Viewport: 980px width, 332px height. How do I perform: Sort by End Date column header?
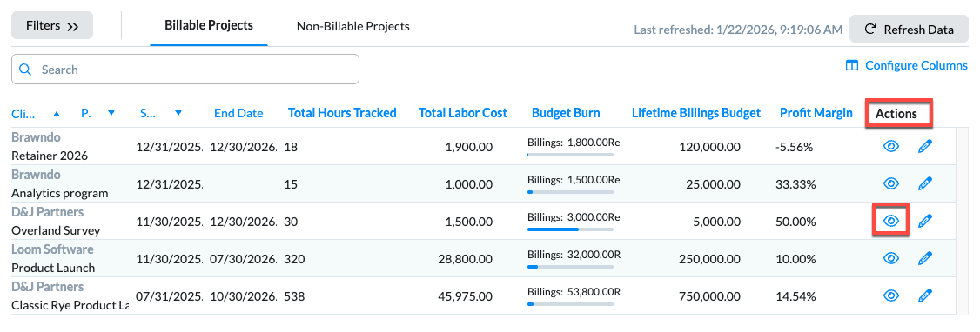coord(238,113)
